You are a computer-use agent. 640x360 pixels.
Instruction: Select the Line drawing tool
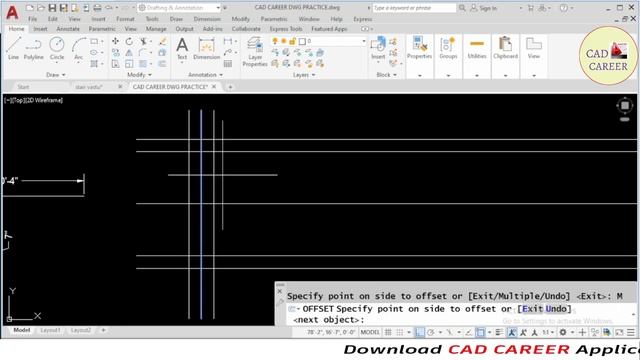point(13,48)
